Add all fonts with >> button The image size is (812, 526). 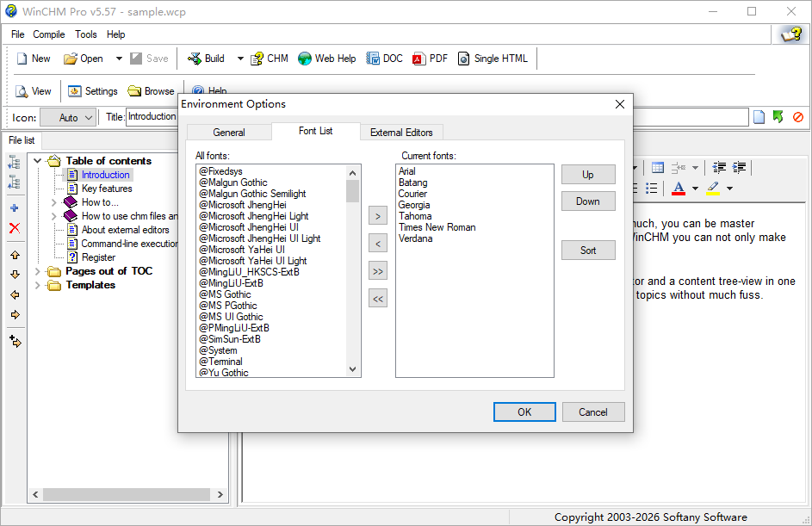(378, 271)
